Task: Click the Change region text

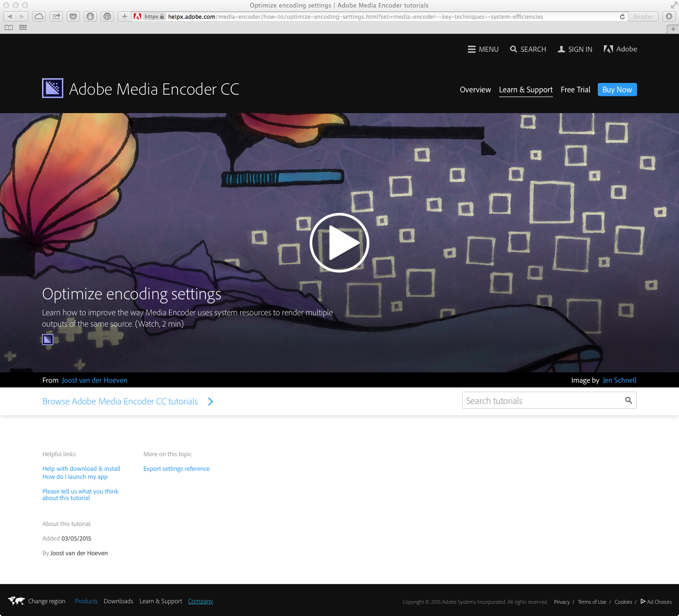Action: [x=47, y=601]
